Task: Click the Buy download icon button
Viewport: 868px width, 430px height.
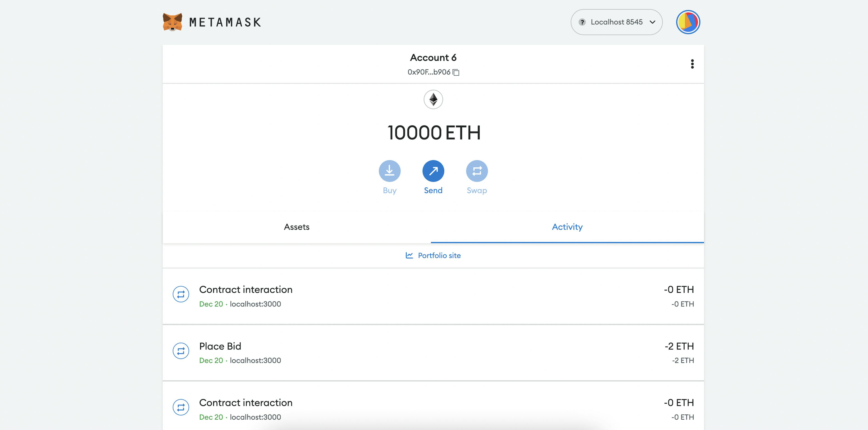Action: [x=389, y=171]
